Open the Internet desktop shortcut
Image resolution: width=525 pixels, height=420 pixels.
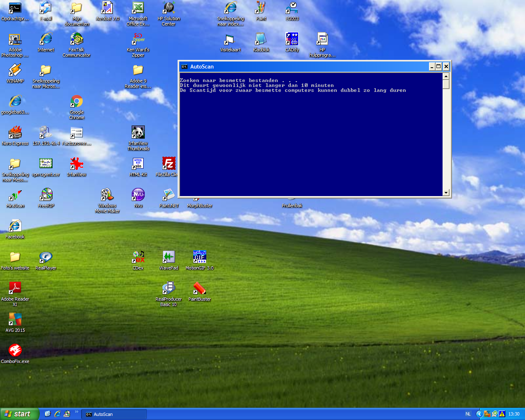46,43
